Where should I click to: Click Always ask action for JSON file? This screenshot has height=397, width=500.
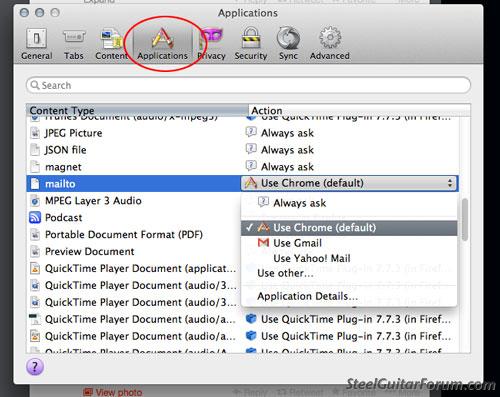[287, 150]
